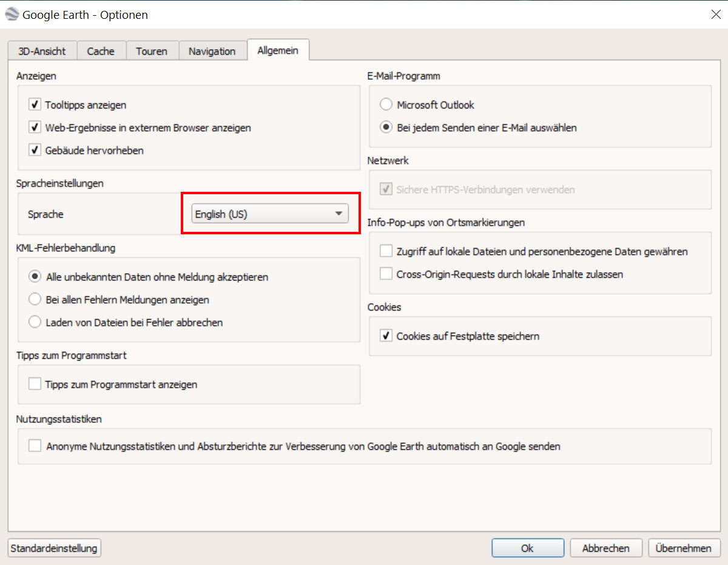Screen dimensions: 728x565
Task: Check Zugriff auf lokale Dateien gewähren
Action: click(386, 251)
